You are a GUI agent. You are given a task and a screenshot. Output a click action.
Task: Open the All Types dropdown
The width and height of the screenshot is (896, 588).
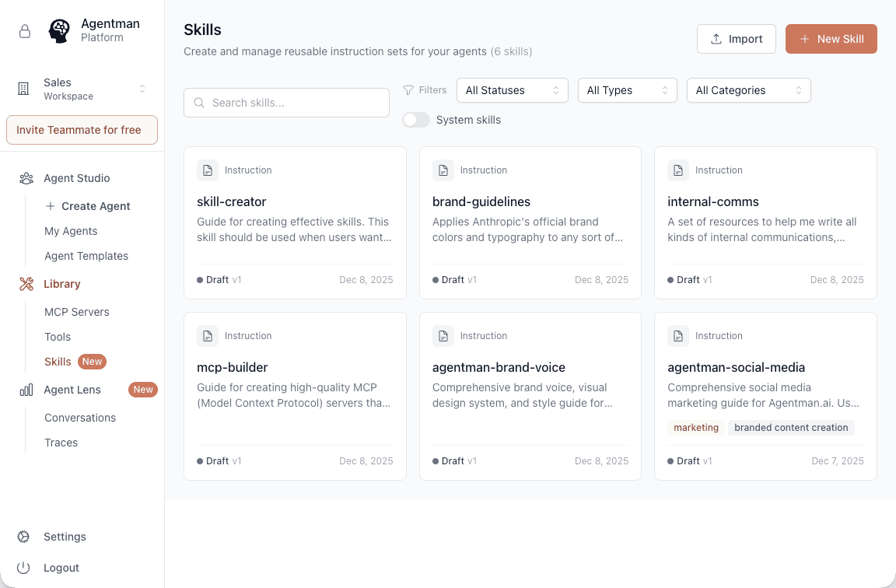(x=627, y=89)
